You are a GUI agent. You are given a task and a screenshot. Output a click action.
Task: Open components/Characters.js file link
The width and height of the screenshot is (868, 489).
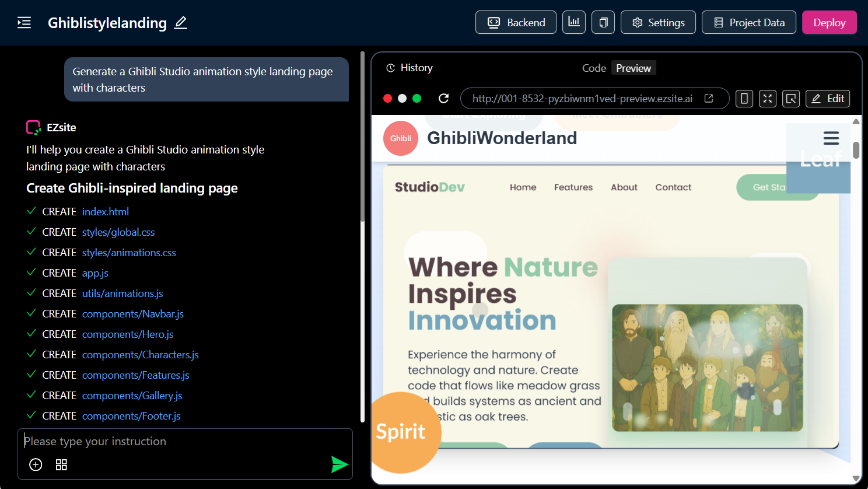pos(141,355)
